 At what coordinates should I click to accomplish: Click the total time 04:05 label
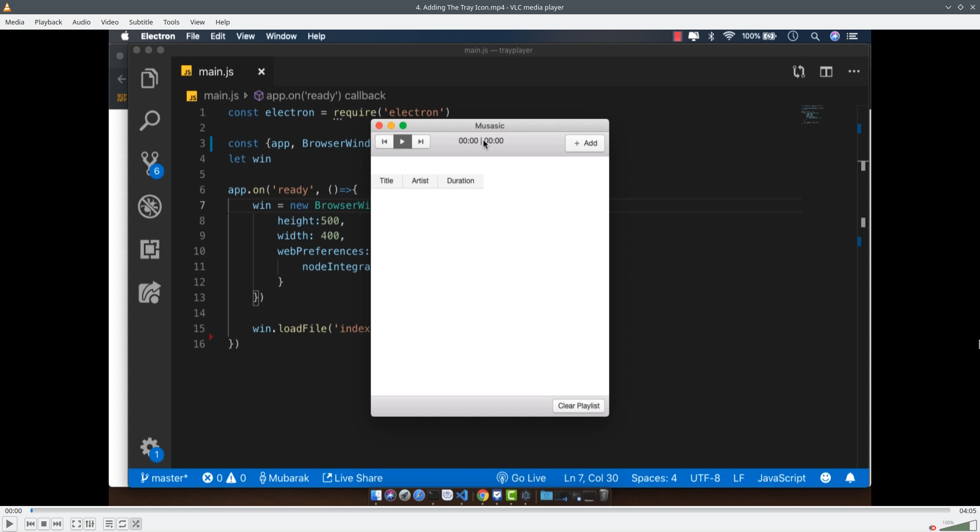968,511
